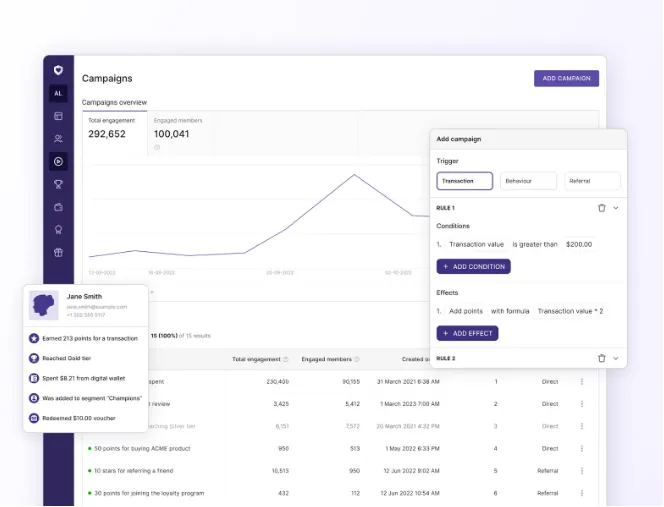Expand Rule 2 with the chevron
Image resolution: width=664 pixels, height=507 pixels.
(616, 358)
